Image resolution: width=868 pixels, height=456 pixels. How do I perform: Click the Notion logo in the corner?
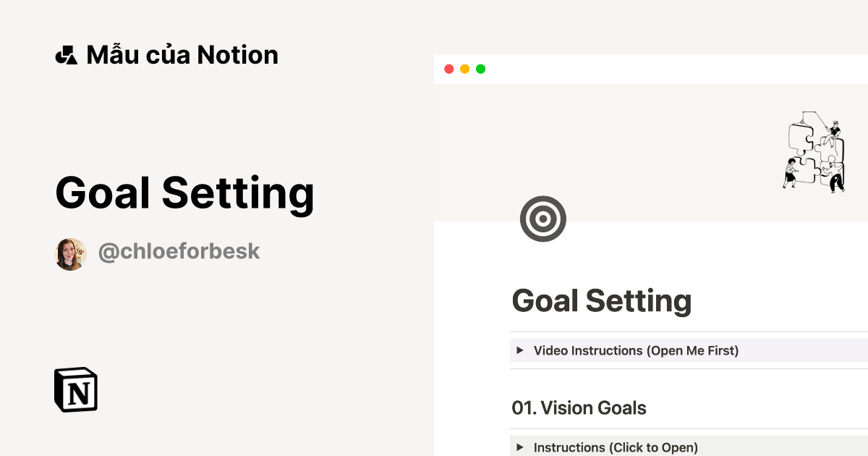pos(75,390)
